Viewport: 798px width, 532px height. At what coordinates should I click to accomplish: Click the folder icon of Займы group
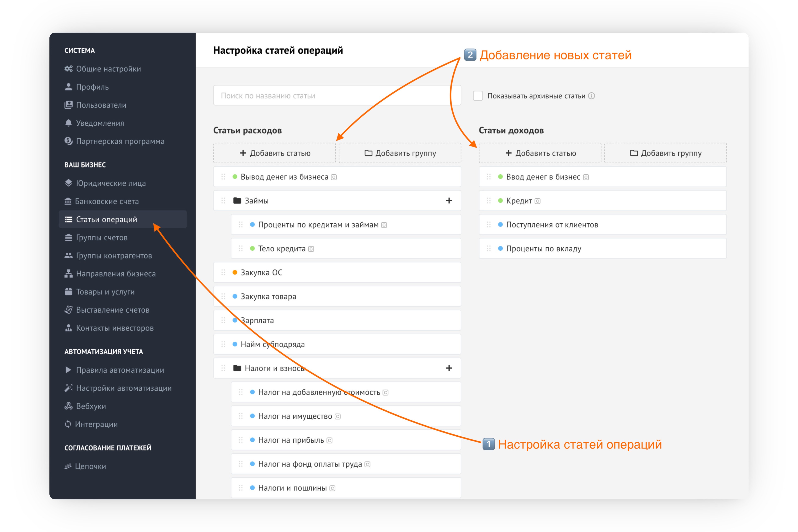(237, 201)
